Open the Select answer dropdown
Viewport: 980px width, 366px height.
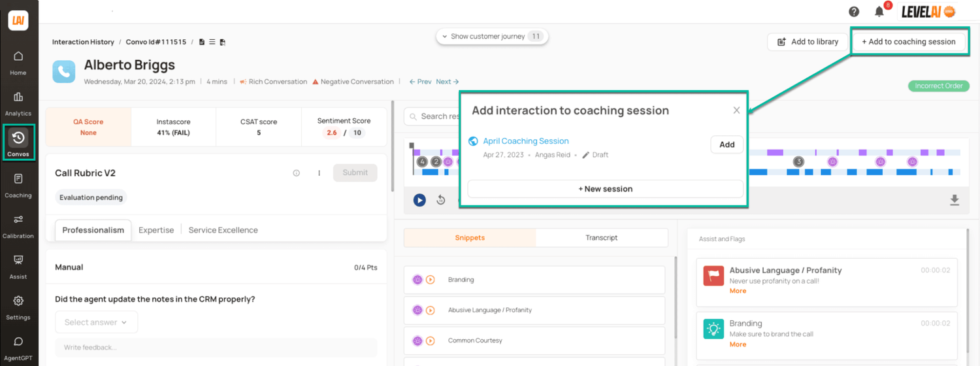(x=97, y=322)
